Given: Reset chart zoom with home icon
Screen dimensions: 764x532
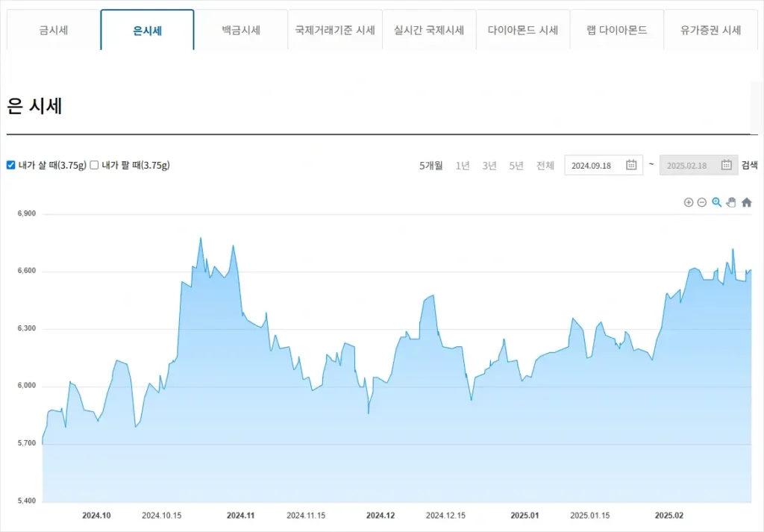Looking at the screenshot, I should point(746,202).
